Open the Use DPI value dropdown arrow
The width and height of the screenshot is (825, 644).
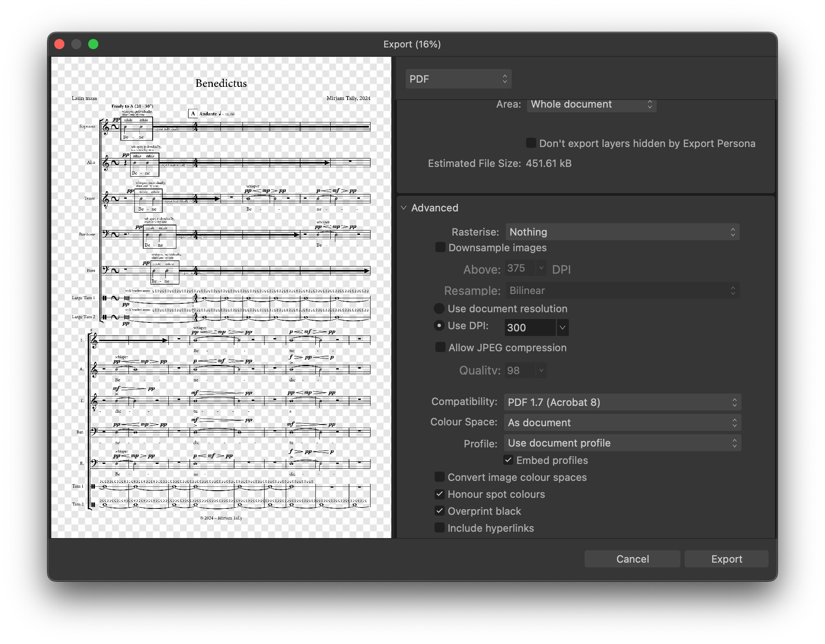tap(563, 328)
